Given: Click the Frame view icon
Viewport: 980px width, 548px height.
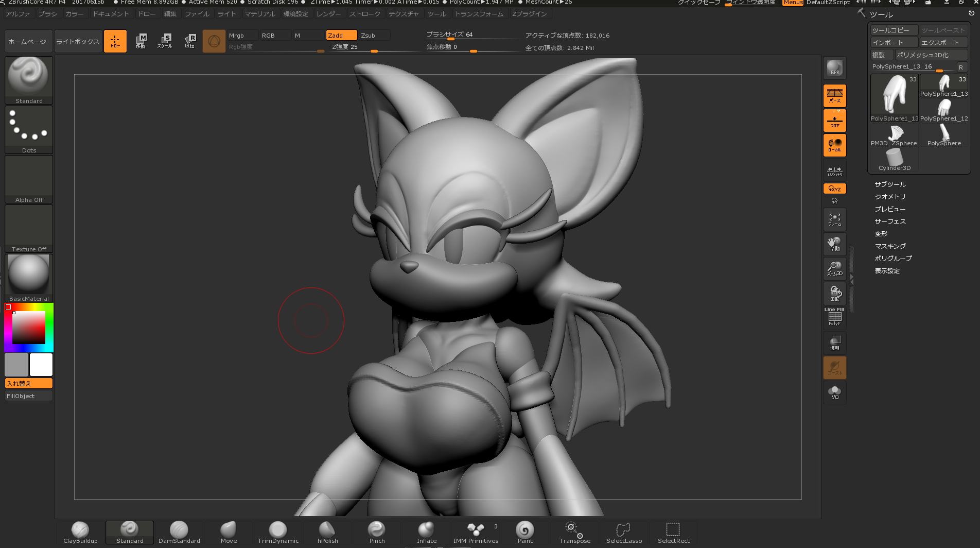Looking at the screenshot, I should [834, 219].
